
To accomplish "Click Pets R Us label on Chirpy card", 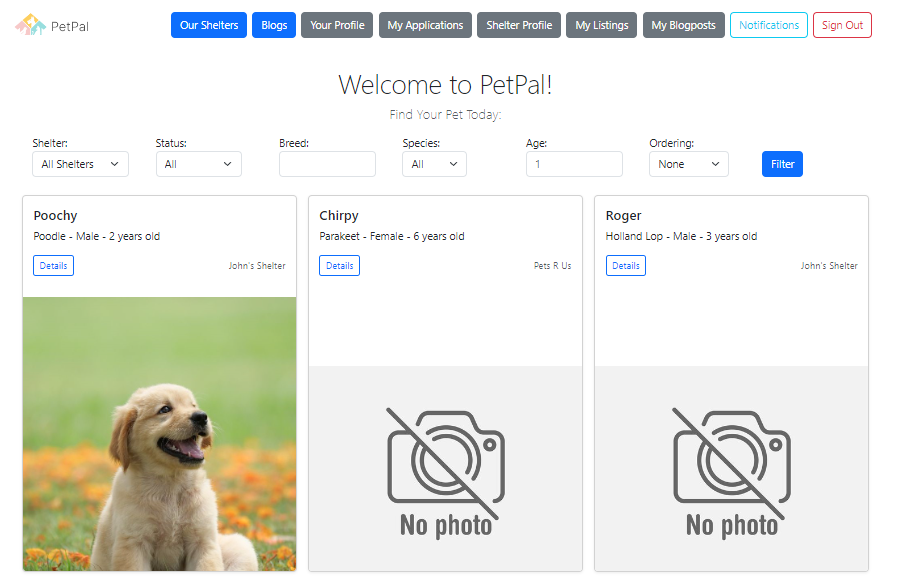I will (x=553, y=266).
